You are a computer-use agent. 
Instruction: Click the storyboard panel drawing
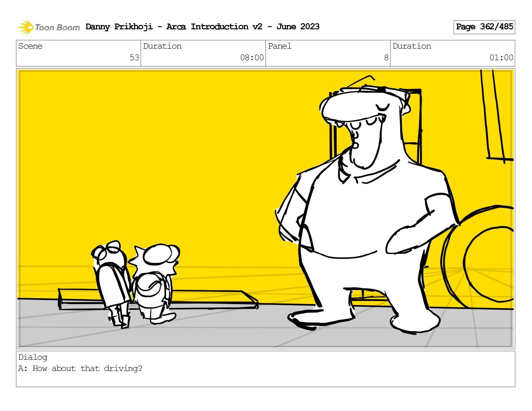(x=266, y=209)
